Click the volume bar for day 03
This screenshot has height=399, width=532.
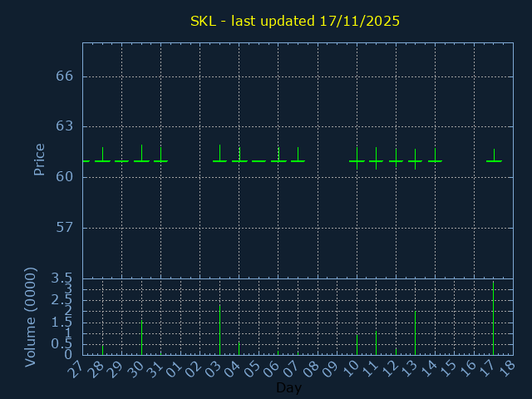coord(219,329)
